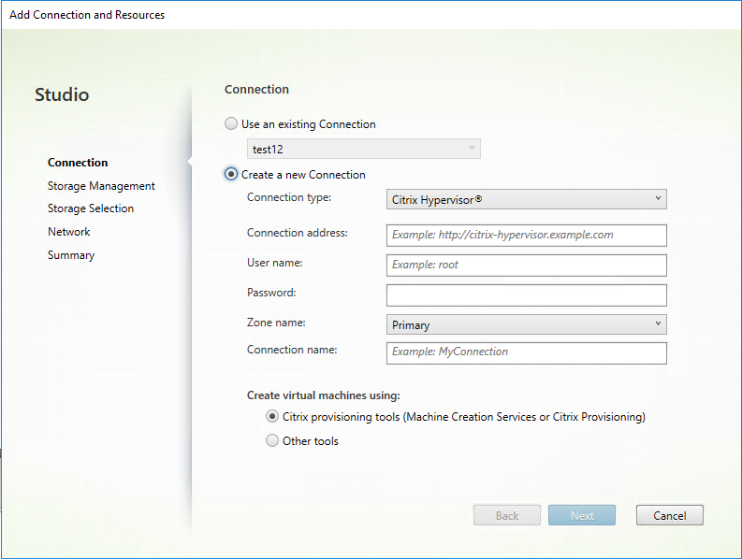This screenshot has width=742, height=560.
Task: Switch to Storage Selection step
Action: coord(91,208)
